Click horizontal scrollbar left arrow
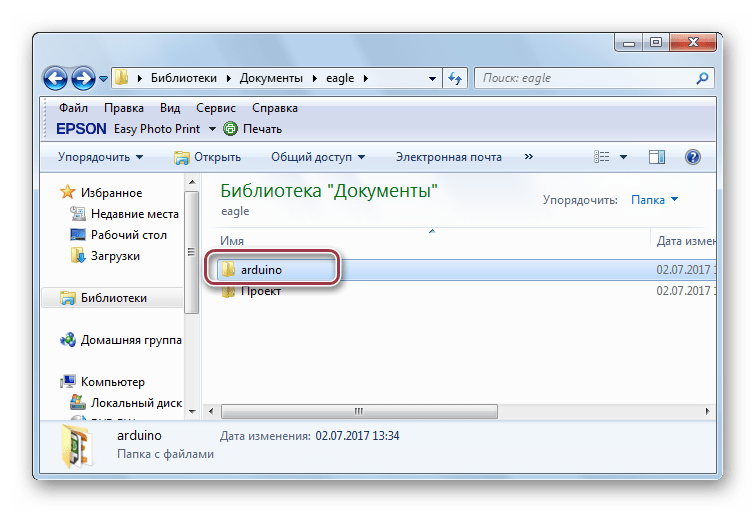This screenshot has width=756, height=513. [211, 411]
